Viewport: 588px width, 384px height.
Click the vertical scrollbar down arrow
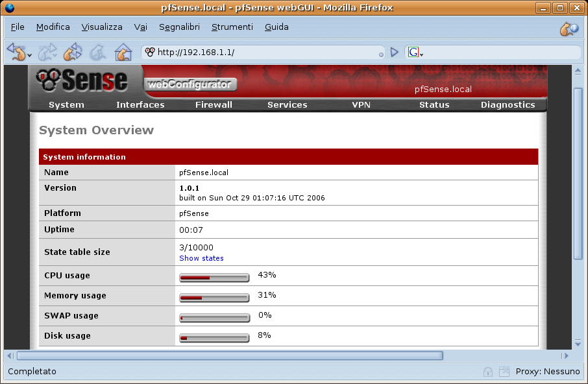(x=578, y=342)
